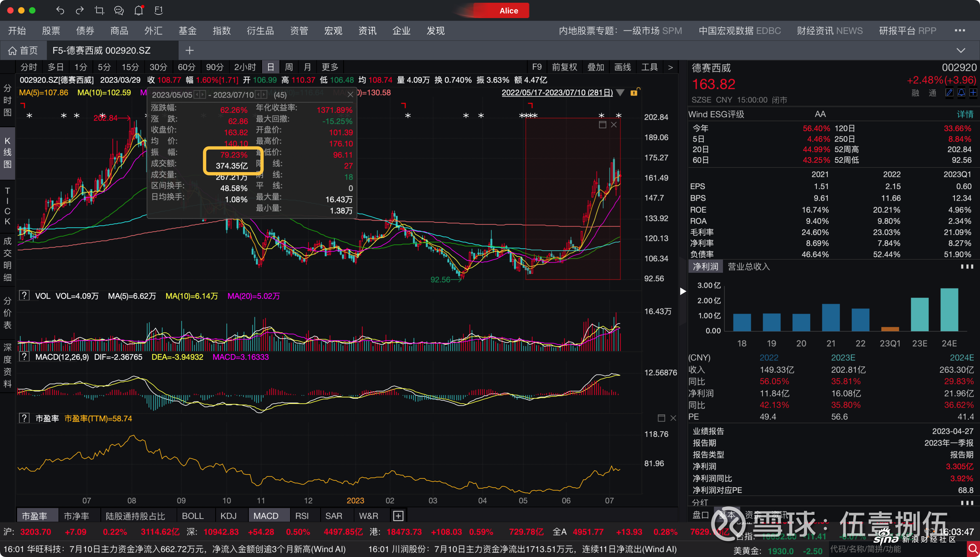The image size is (980, 557).
Task: Open the screenshot crop tool
Action: 100,10
